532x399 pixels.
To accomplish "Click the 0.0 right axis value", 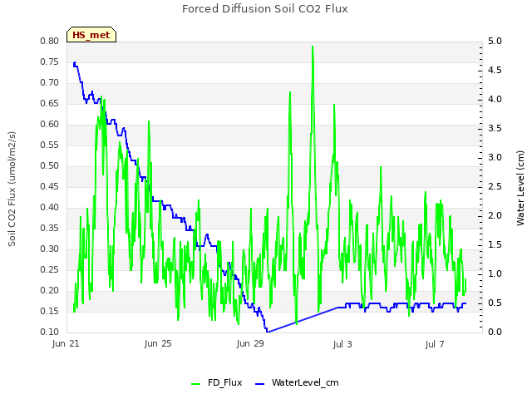I will point(495,332).
